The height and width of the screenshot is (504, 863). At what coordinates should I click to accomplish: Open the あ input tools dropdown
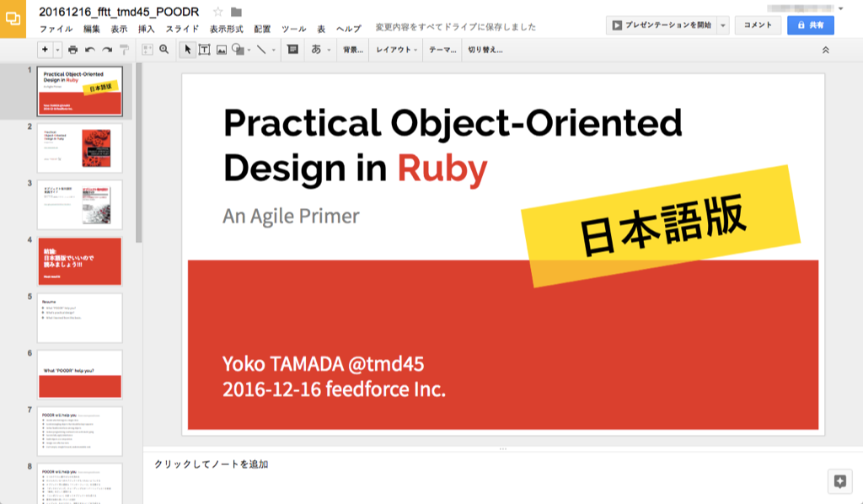coord(320,50)
